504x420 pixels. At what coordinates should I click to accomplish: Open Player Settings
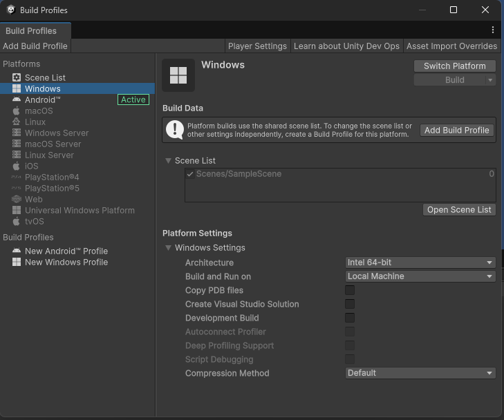tap(257, 46)
